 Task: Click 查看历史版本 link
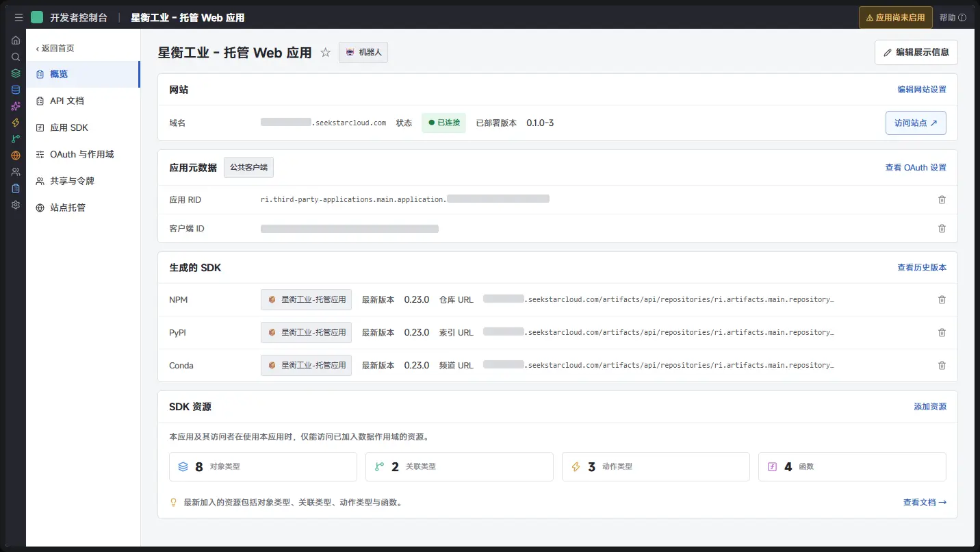pos(922,268)
